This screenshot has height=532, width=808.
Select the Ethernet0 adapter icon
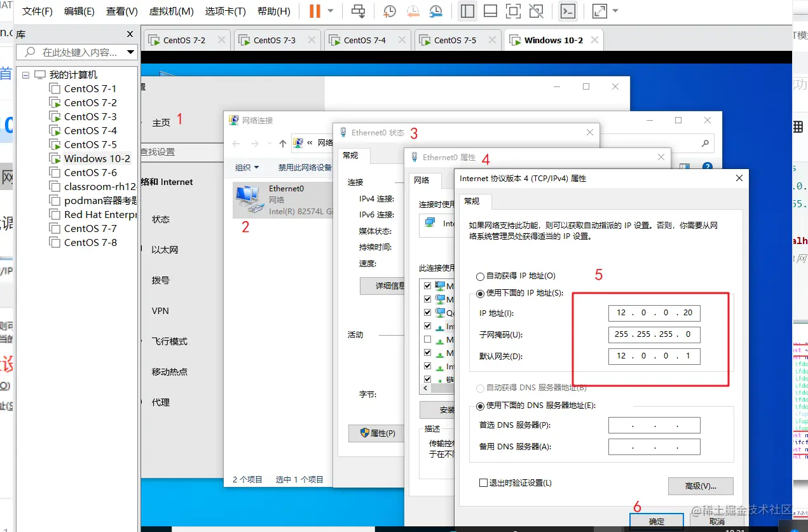pyautogui.click(x=249, y=198)
